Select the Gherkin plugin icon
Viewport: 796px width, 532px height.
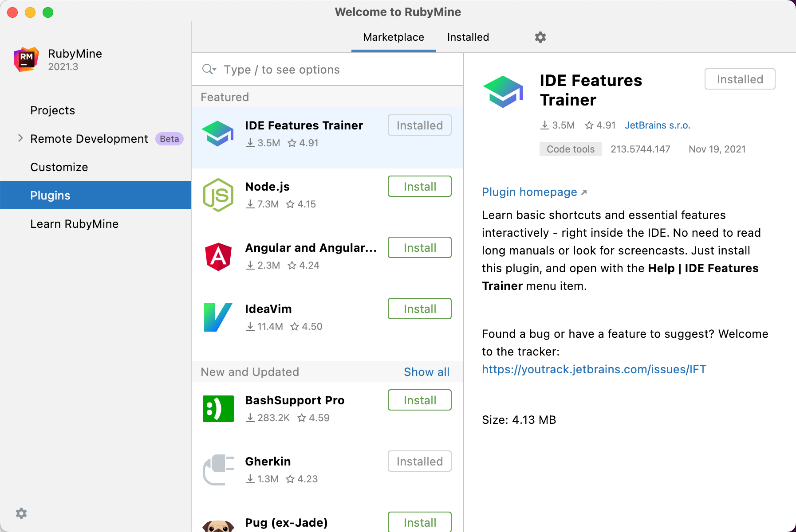tap(218, 470)
